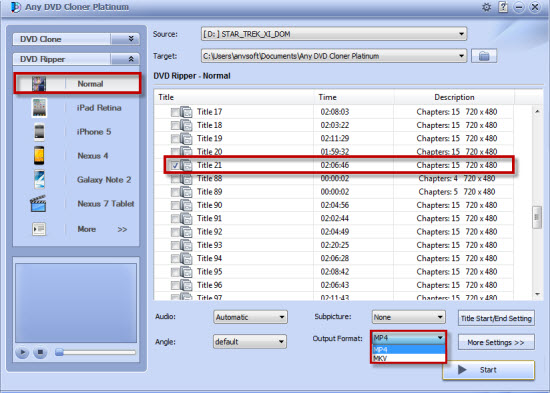The height and width of the screenshot is (393, 550).
Task: Click the More profiles list icon
Action: [39, 229]
